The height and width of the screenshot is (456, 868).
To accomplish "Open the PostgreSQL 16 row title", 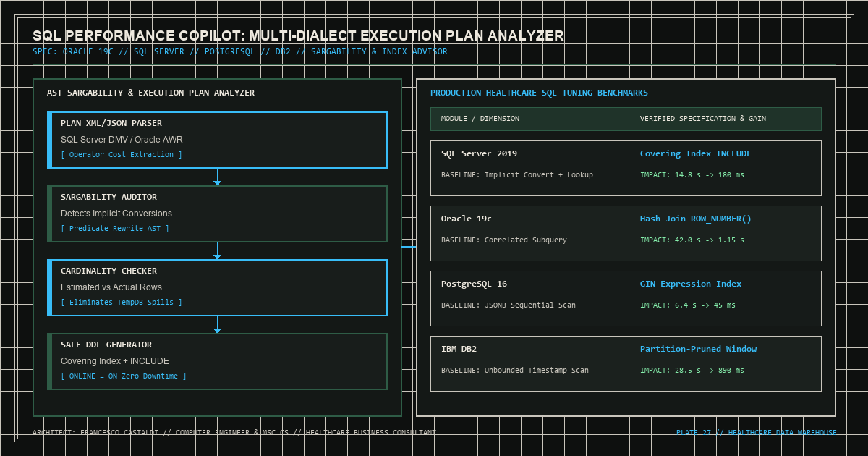I will click(475, 284).
